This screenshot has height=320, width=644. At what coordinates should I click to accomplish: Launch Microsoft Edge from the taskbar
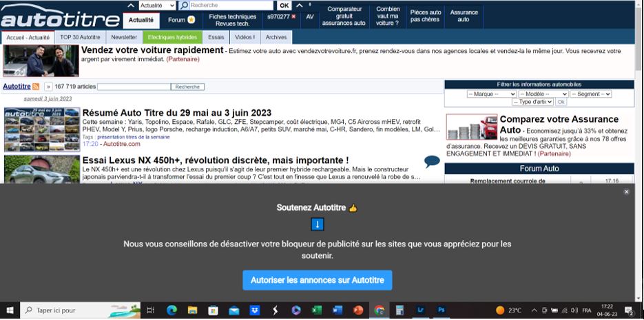(172, 310)
